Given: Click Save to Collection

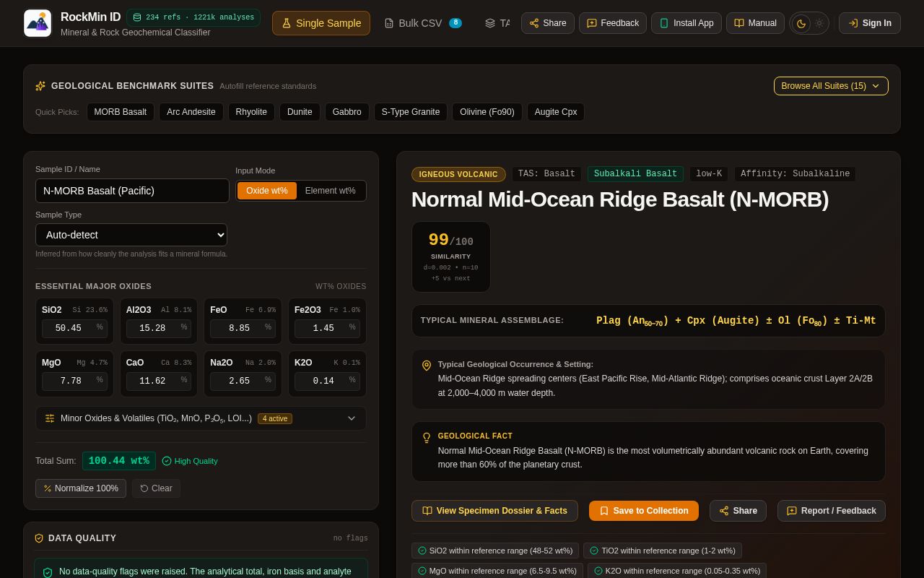Looking at the screenshot, I should [x=644, y=511].
